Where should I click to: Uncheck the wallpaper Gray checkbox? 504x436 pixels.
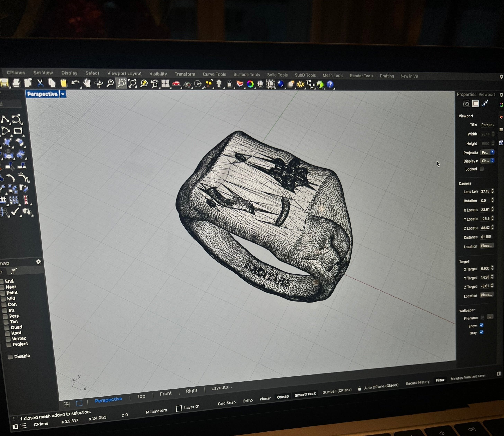coord(481,332)
